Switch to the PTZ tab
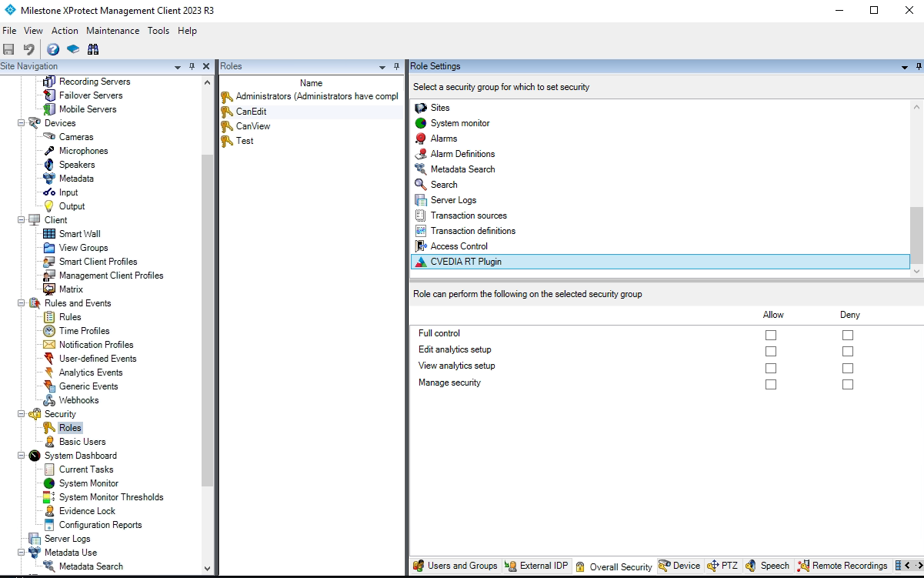The height and width of the screenshot is (578, 924). 722,566
